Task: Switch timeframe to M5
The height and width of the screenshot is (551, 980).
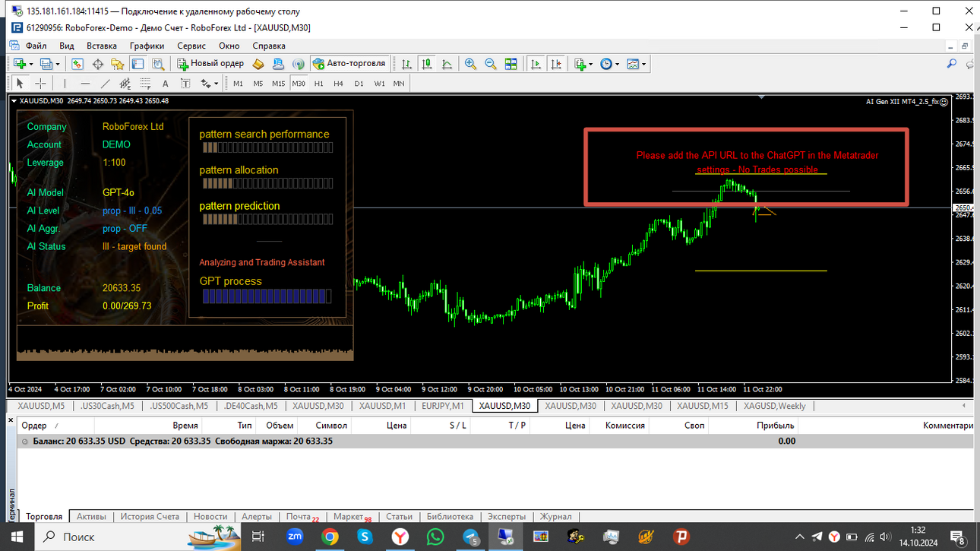Action: tap(258, 84)
